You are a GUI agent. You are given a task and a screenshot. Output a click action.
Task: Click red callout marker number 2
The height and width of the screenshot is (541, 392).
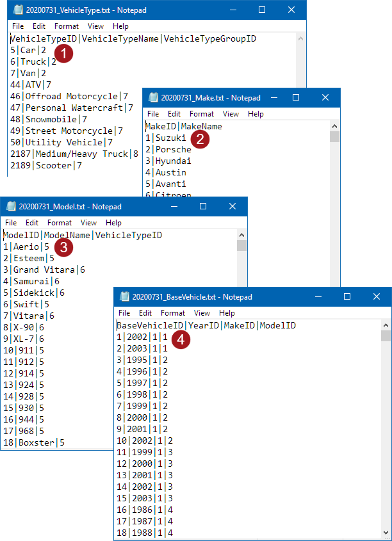[200, 140]
